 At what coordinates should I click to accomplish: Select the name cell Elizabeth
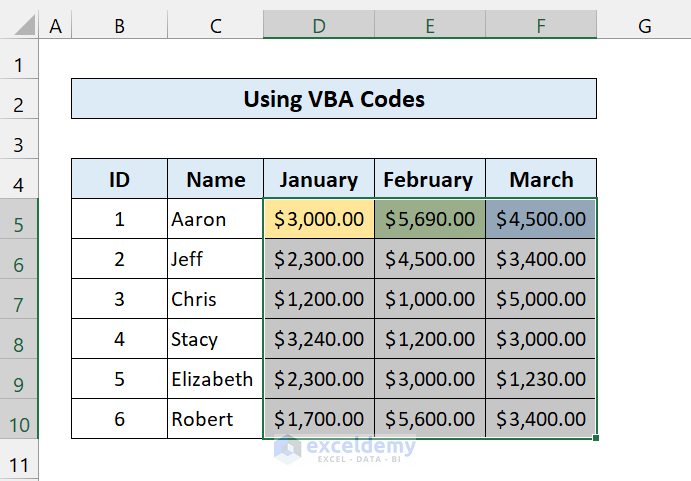(215, 379)
